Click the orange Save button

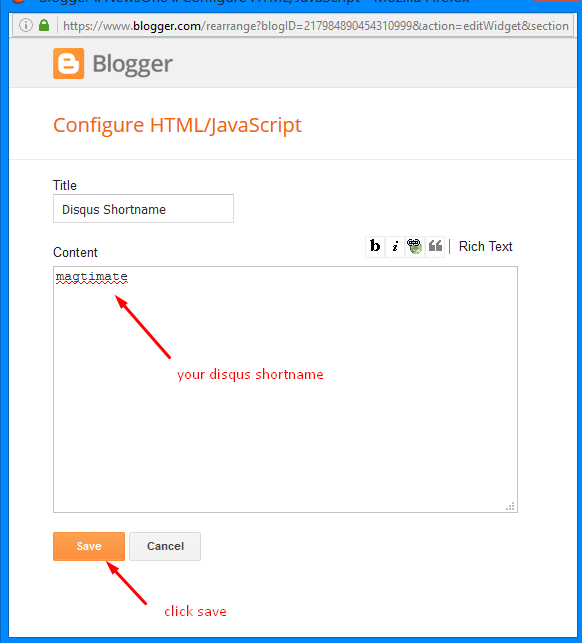(x=89, y=546)
